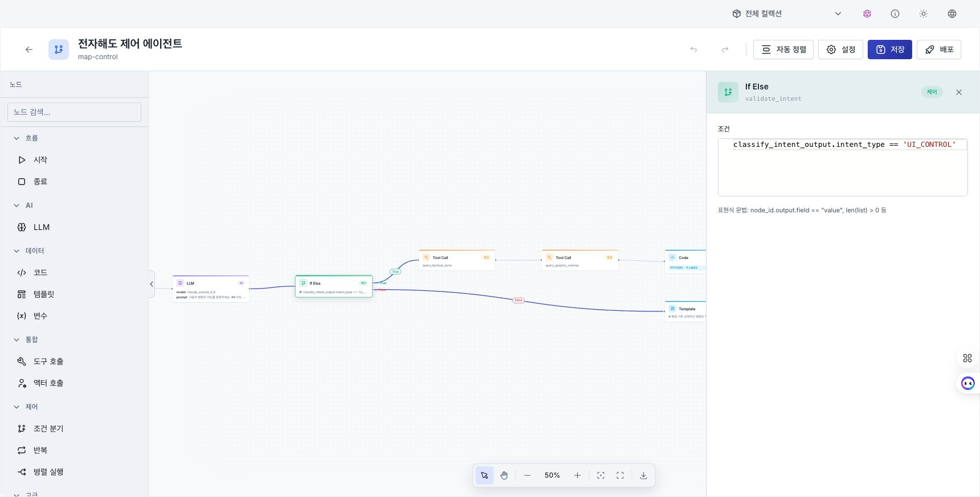Click the fullscreen expand icon

click(620, 475)
